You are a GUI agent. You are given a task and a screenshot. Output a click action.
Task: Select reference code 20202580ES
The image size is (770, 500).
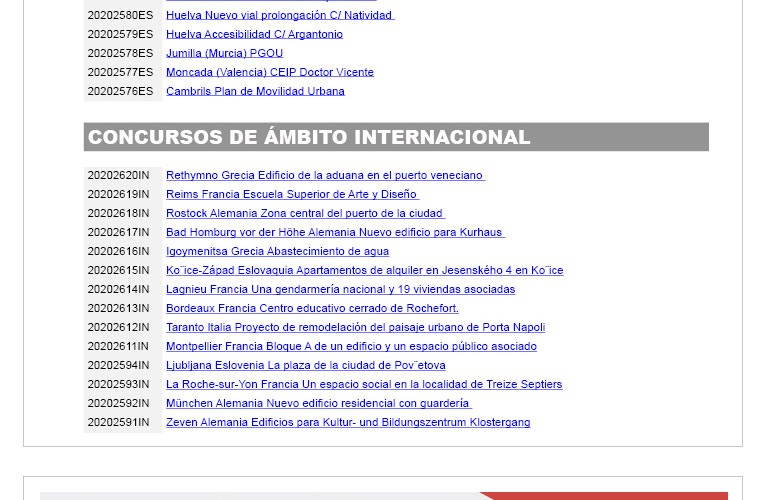120,15
